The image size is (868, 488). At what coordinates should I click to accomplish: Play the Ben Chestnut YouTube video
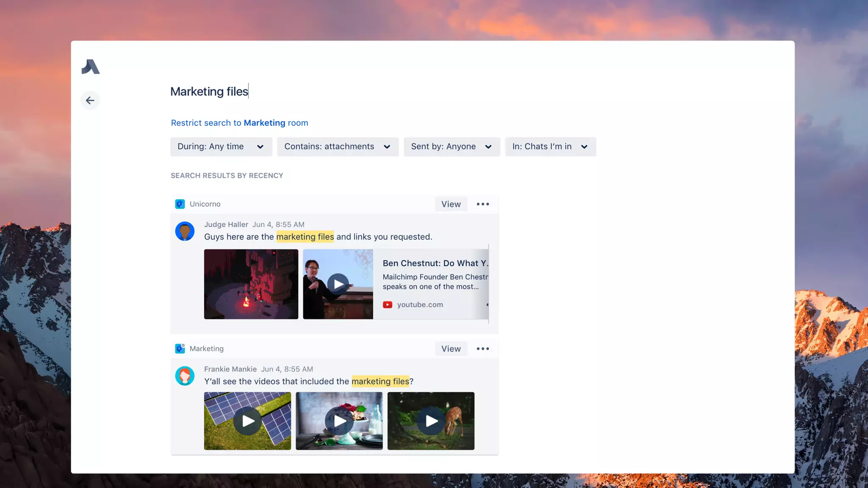338,284
